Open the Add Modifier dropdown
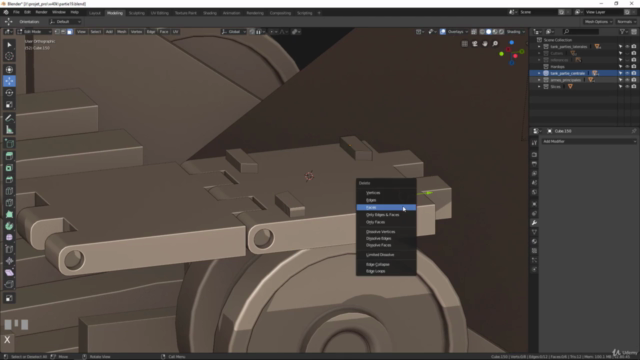The image size is (640, 360). [589, 141]
